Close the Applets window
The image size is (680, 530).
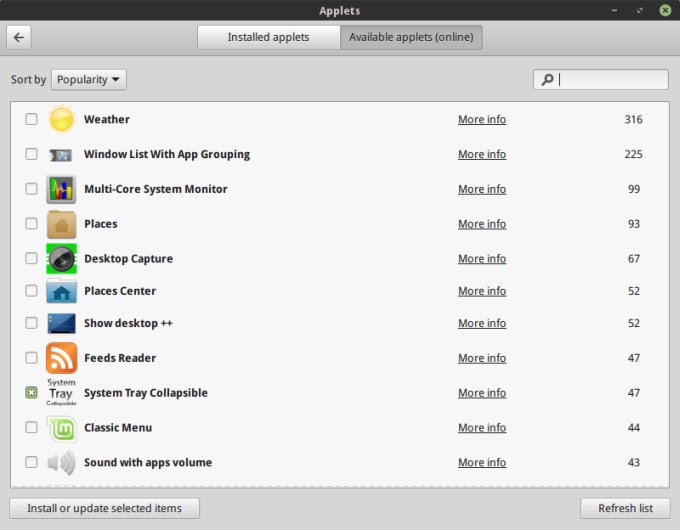pos(665,10)
